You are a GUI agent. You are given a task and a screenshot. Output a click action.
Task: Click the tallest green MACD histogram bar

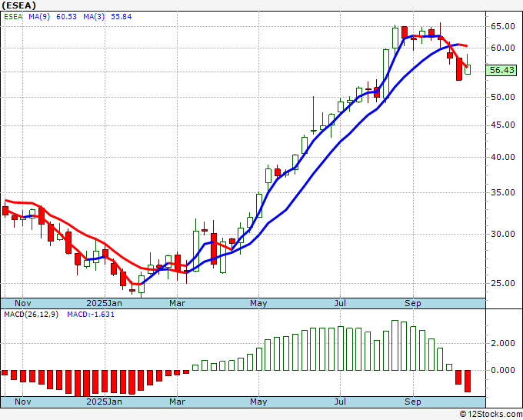[x=395, y=345]
